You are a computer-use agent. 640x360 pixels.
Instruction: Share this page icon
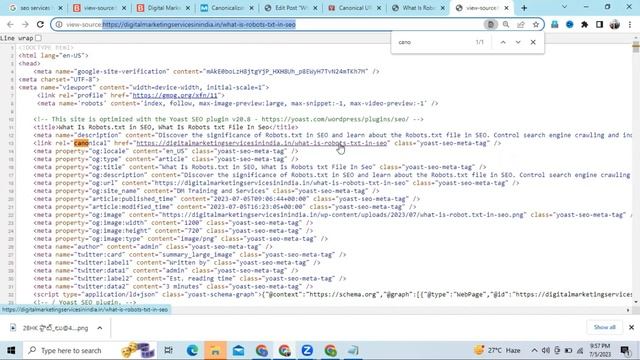[x=521, y=24]
